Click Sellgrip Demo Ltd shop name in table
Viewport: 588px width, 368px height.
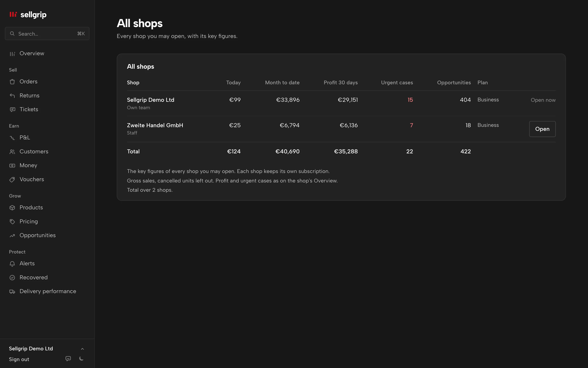click(150, 100)
